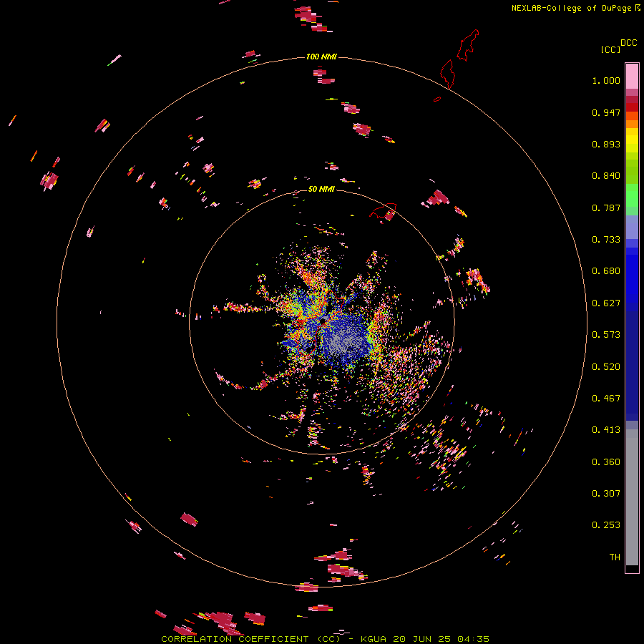644x644 pixels.
Task: Click the 04:35 timestamp
Action: click(473, 639)
